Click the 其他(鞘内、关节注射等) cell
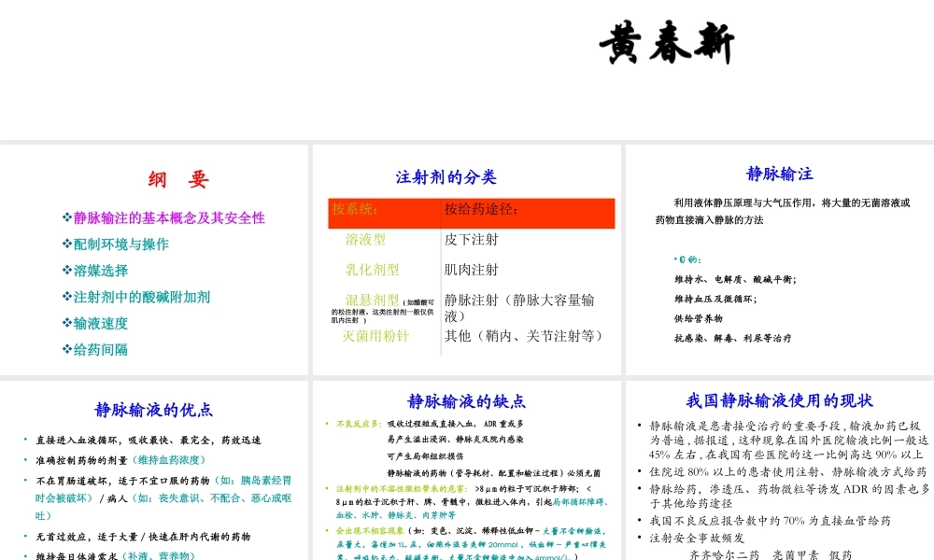 (524, 336)
